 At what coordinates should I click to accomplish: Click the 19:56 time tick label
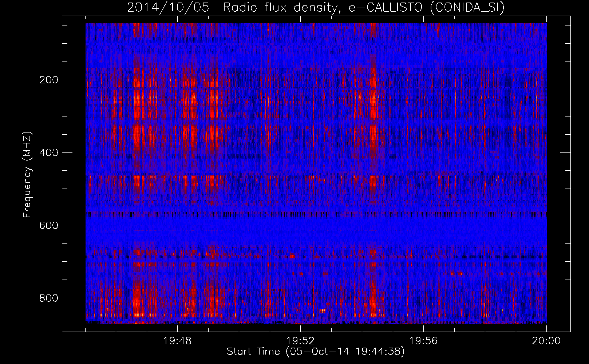423,341
